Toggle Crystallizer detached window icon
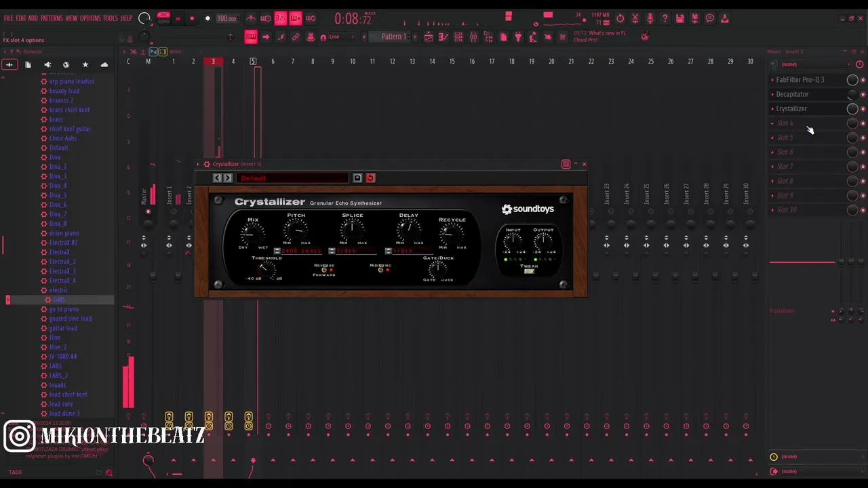This screenshot has height=488, width=868. pyautogui.click(x=566, y=164)
